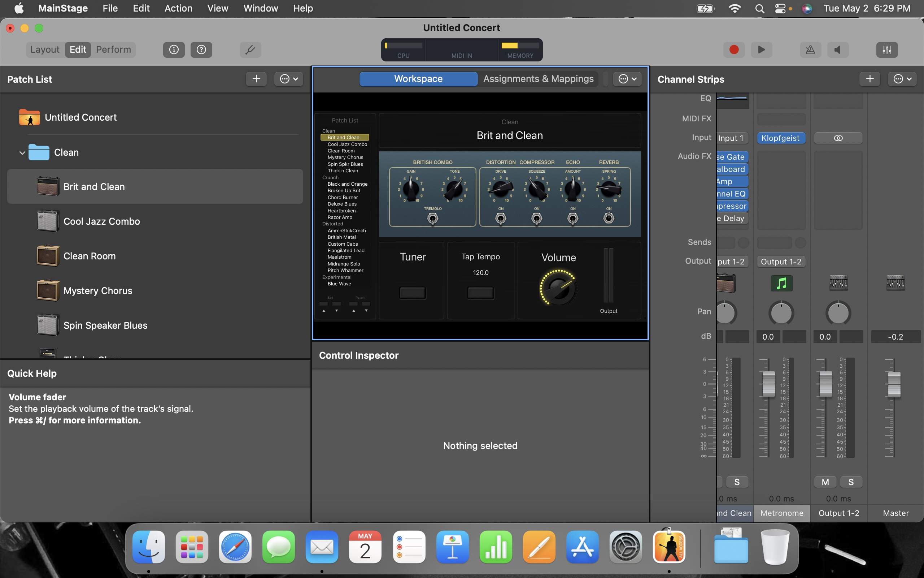Viewport: 924px width, 578px height.
Task: Select the Cool Jazz Combo patch
Action: [155, 221]
